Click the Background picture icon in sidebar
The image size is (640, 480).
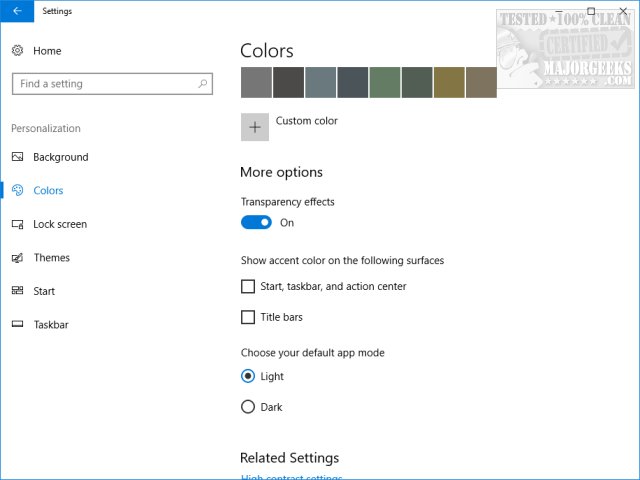[18, 157]
